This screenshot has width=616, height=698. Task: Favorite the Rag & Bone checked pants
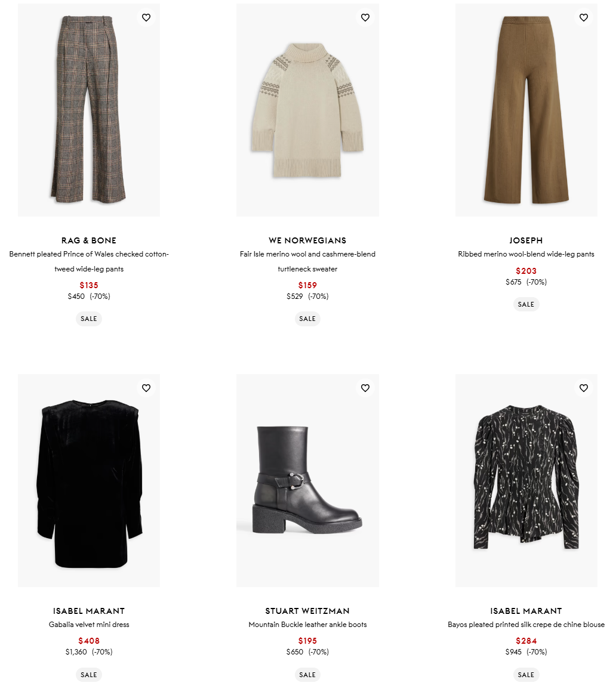[146, 17]
